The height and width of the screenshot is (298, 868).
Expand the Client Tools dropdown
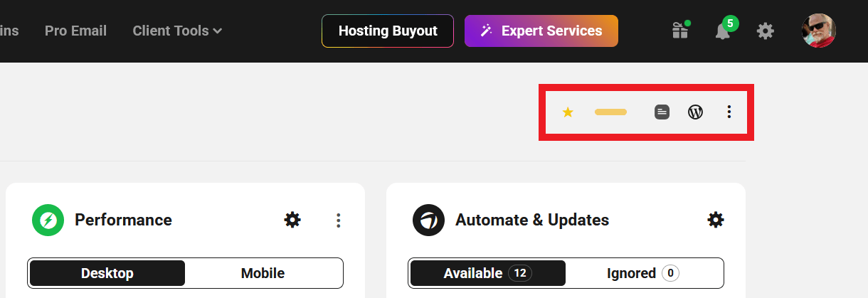point(177,31)
